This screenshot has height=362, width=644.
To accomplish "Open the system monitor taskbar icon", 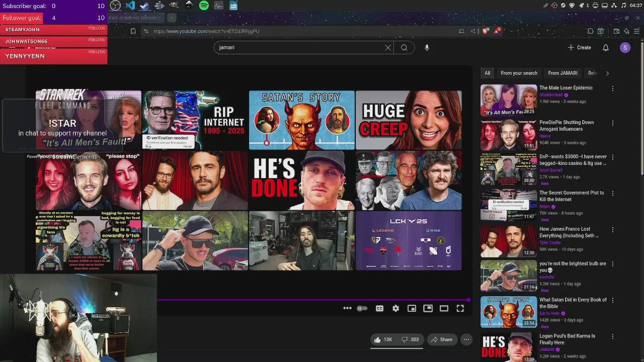I will (218, 6).
